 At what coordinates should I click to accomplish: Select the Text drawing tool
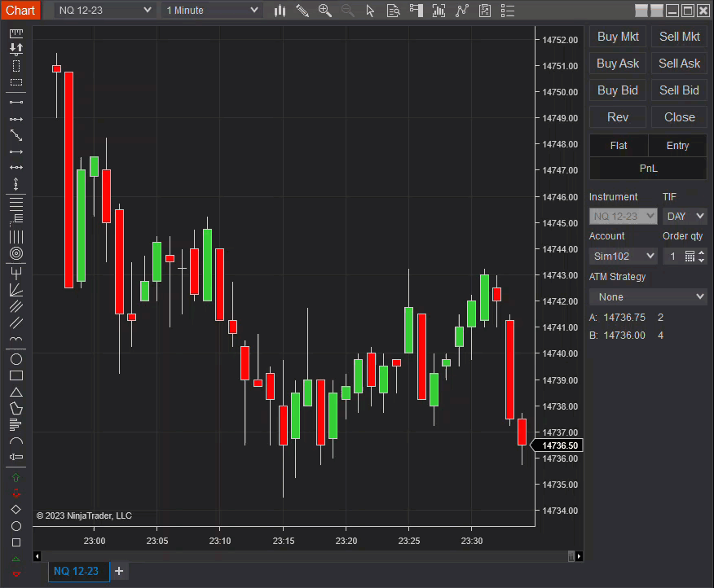coord(16,457)
